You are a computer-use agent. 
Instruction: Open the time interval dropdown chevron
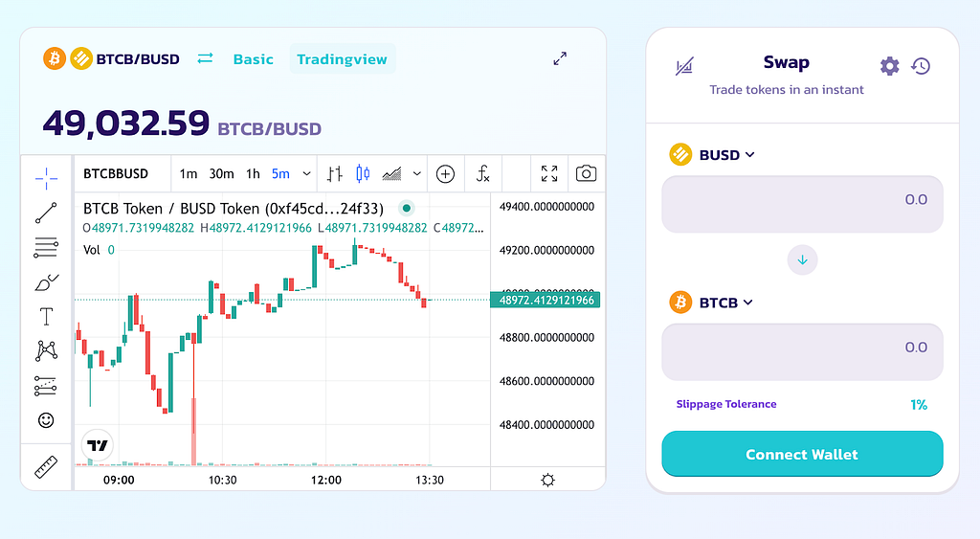click(x=306, y=174)
